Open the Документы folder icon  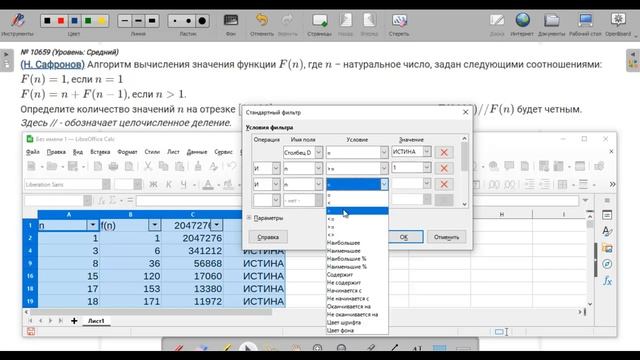pyautogui.click(x=551, y=20)
